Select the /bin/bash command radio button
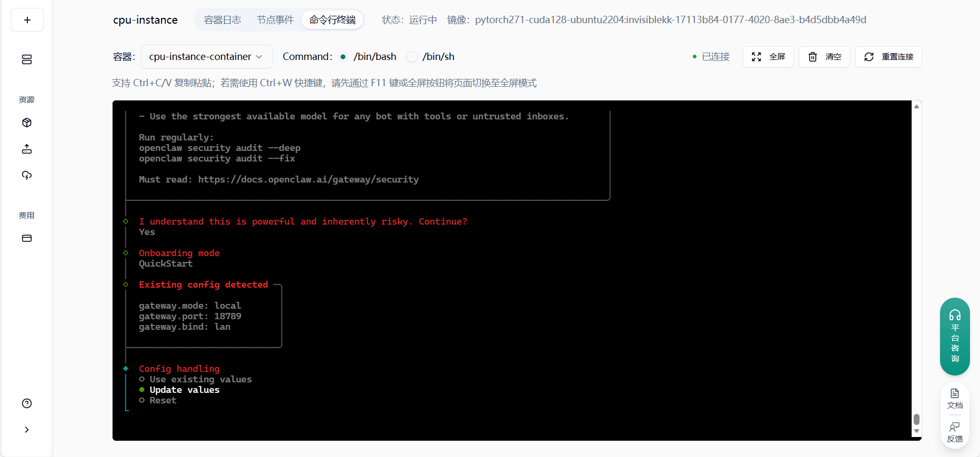 (343, 57)
